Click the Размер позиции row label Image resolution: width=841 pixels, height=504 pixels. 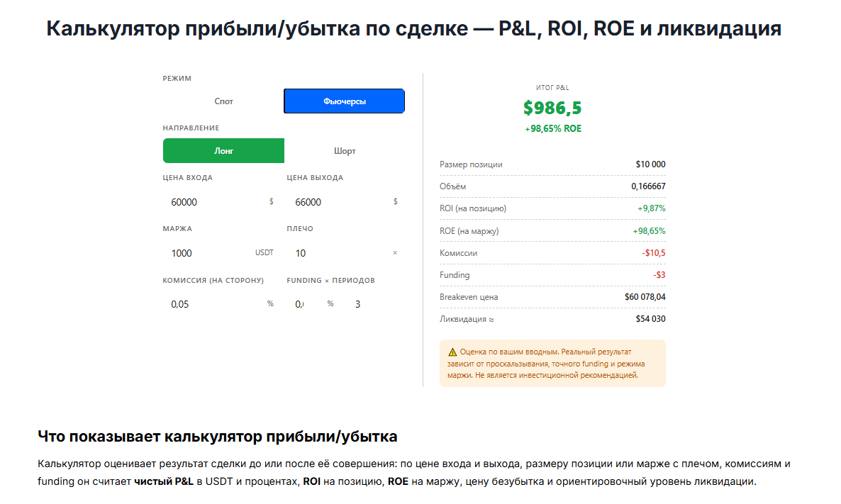coord(471,164)
